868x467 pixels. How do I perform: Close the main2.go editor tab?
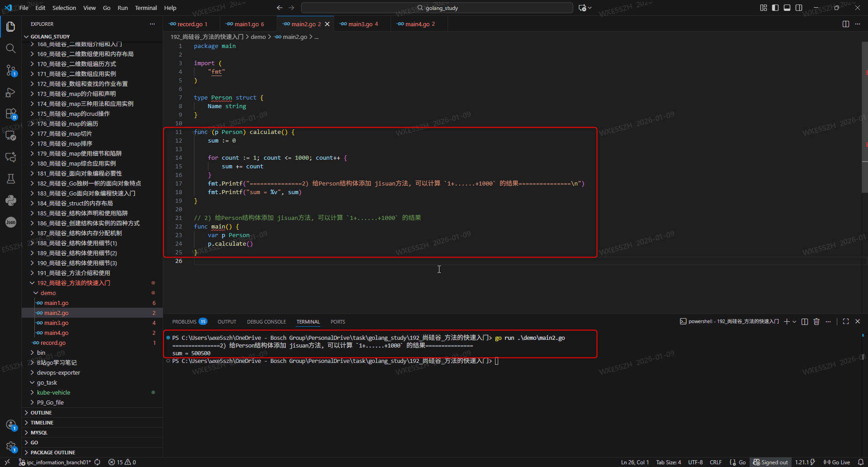pyautogui.click(x=327, y=24)
